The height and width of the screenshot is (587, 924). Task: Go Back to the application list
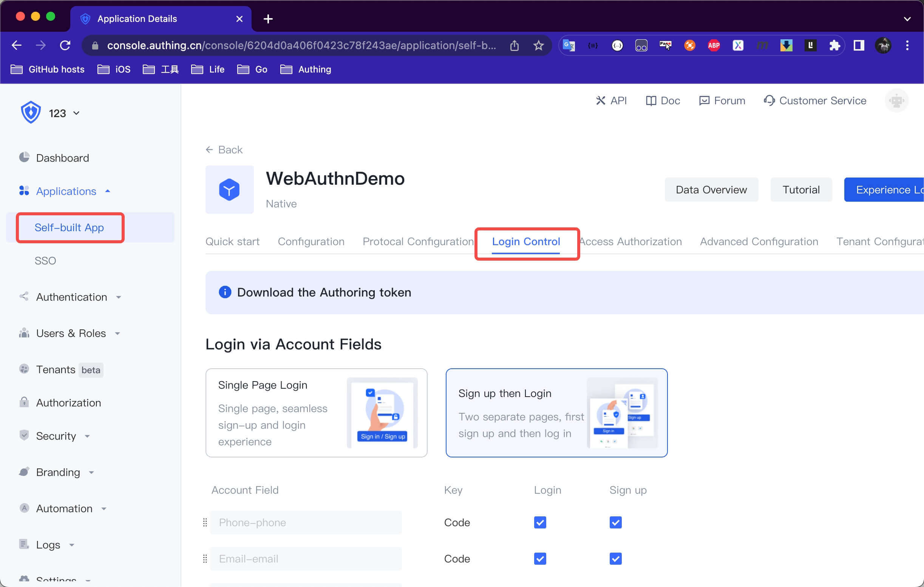tap(224, 150)
